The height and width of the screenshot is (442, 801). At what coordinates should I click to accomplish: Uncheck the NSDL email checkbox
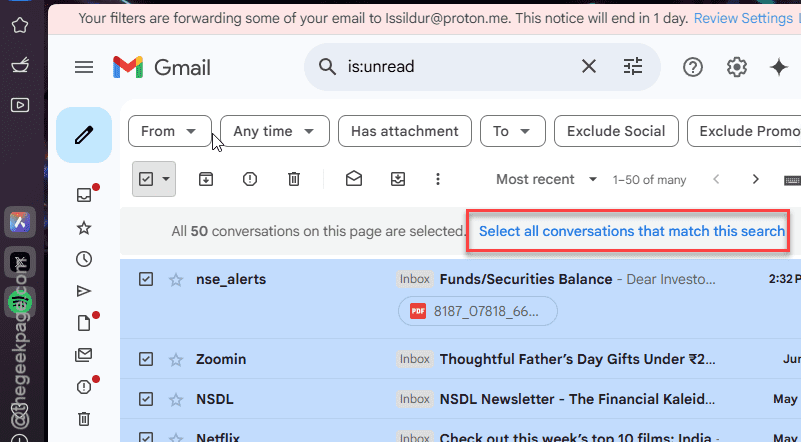146,399
